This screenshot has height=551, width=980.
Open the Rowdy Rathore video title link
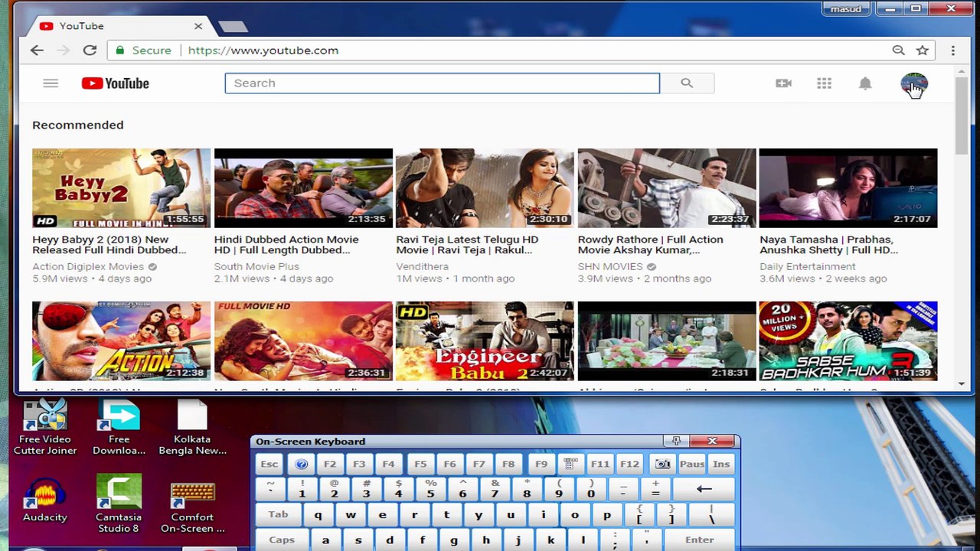pos(651,245)
